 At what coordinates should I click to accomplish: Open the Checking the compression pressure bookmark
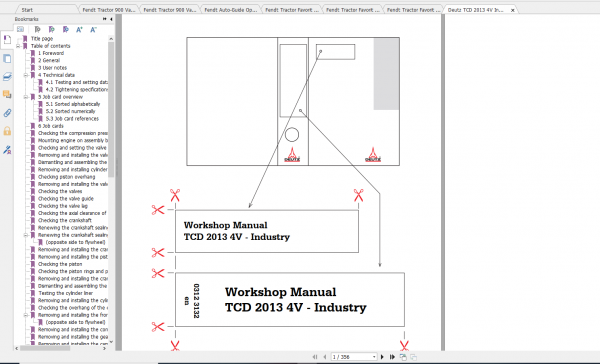(x=73, y=133)
